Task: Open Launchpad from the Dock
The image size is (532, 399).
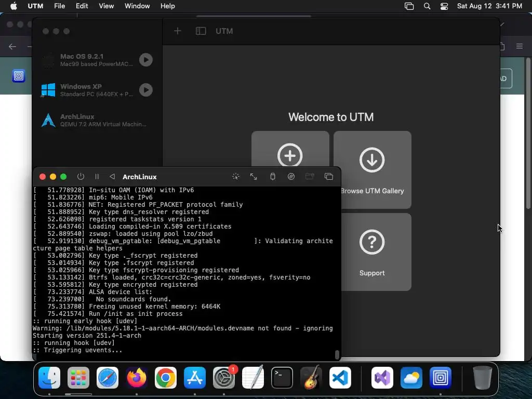Action: [78, 378]
